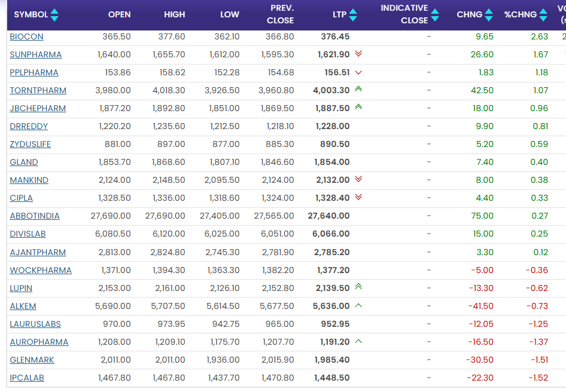View WOCKPHARMA stock details
This screenshot has height=392, width=566.
click(41, 270)
